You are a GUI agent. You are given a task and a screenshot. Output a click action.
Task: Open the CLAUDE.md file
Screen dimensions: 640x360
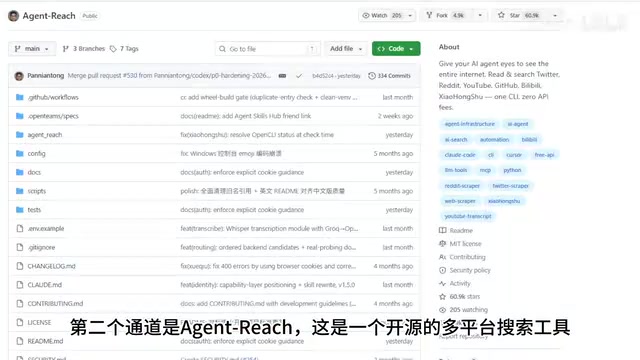(x=44, y=285)
